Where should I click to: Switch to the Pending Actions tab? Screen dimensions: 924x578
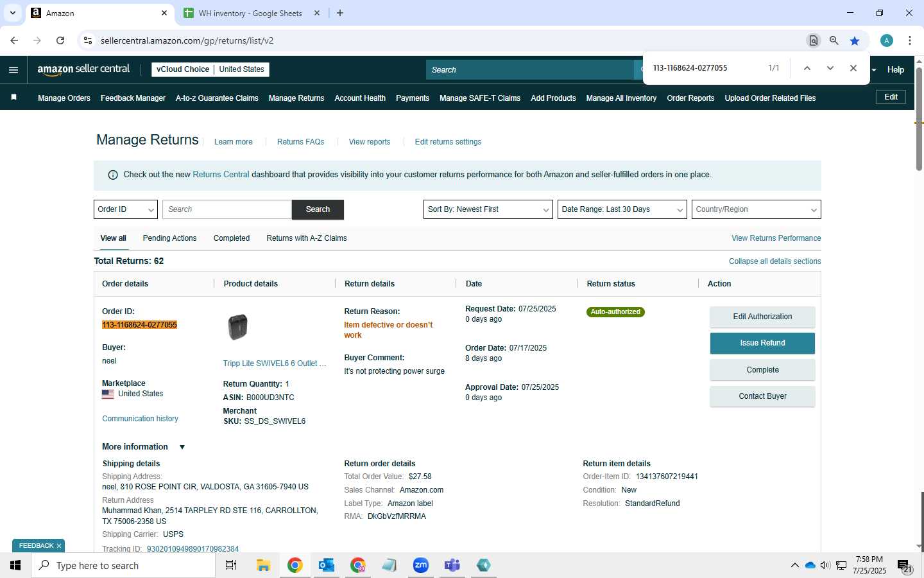click(169, 238)
